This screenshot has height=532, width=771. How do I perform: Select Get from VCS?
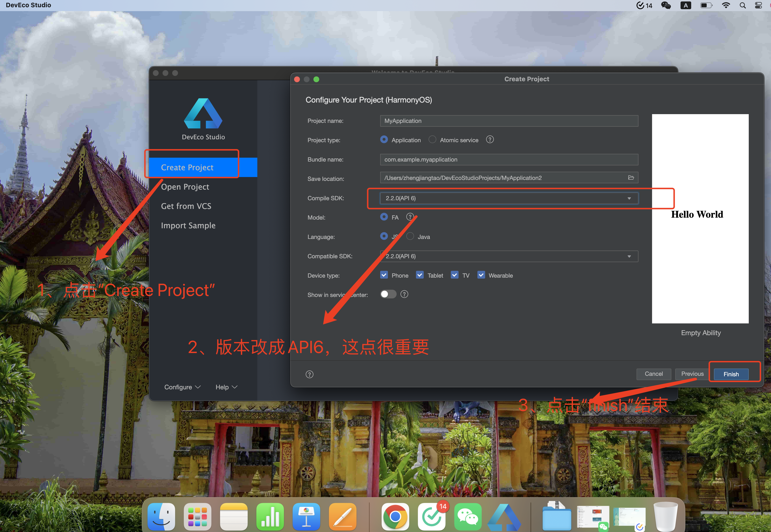click(x=203, y=206)
